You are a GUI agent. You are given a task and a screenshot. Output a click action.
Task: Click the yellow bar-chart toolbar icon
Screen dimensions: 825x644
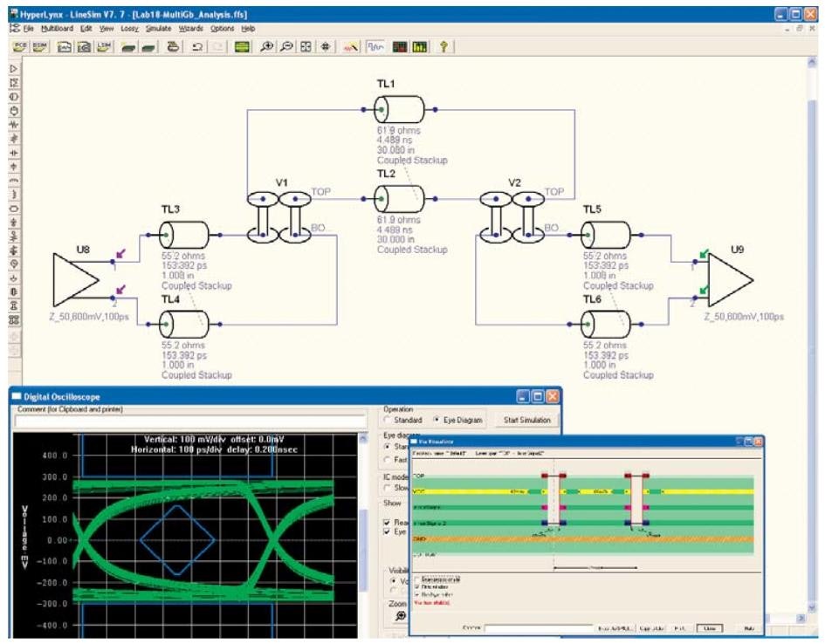(x=419, y=47)
